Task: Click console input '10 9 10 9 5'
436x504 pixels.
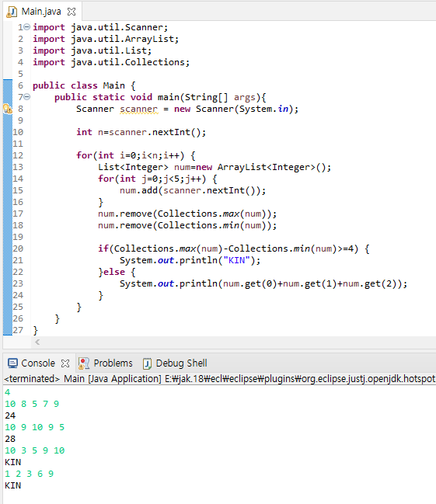Action: tap(34, 427)
